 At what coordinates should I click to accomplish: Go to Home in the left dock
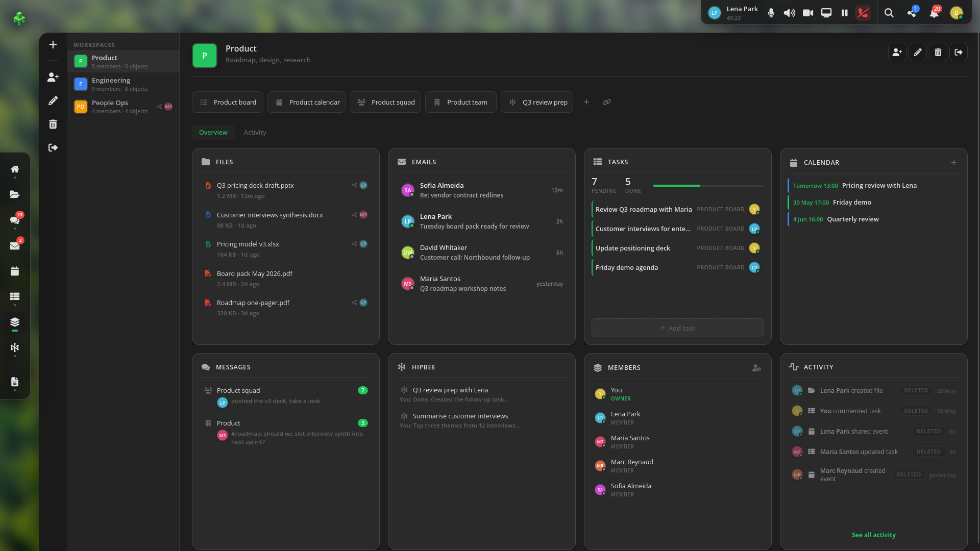pyautogui.click(x=15, y=169)
